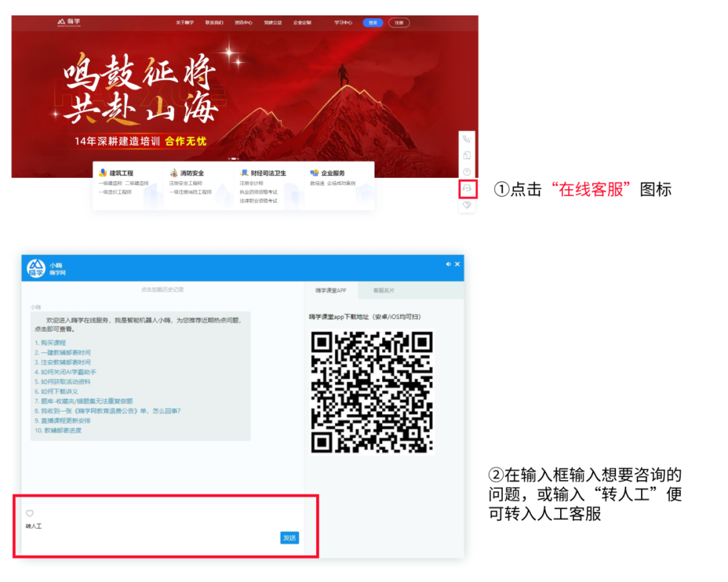Click question 2. 一建教辅邮寄时间
Viewport: 728px width, 582px height.
click(63, 352)
